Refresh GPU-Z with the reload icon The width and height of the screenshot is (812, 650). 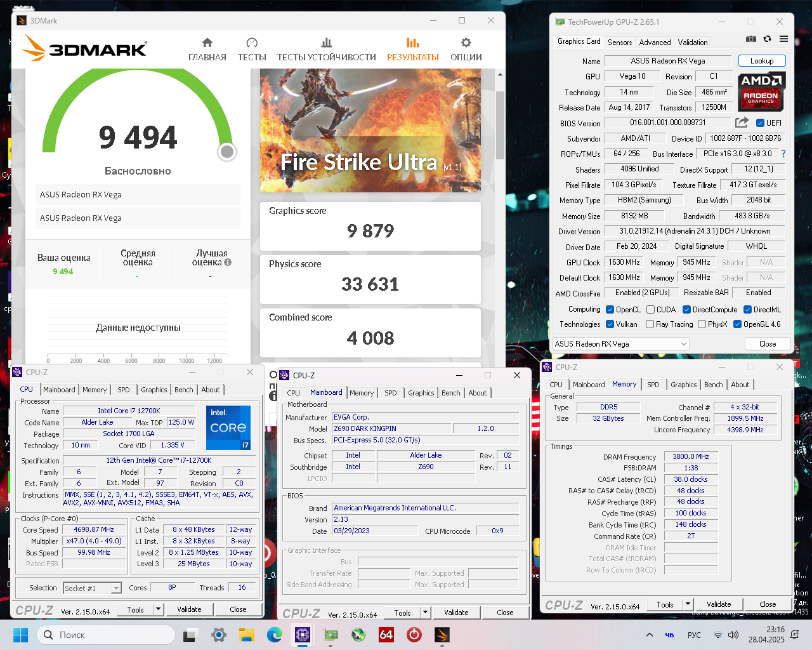coord(767,39)
